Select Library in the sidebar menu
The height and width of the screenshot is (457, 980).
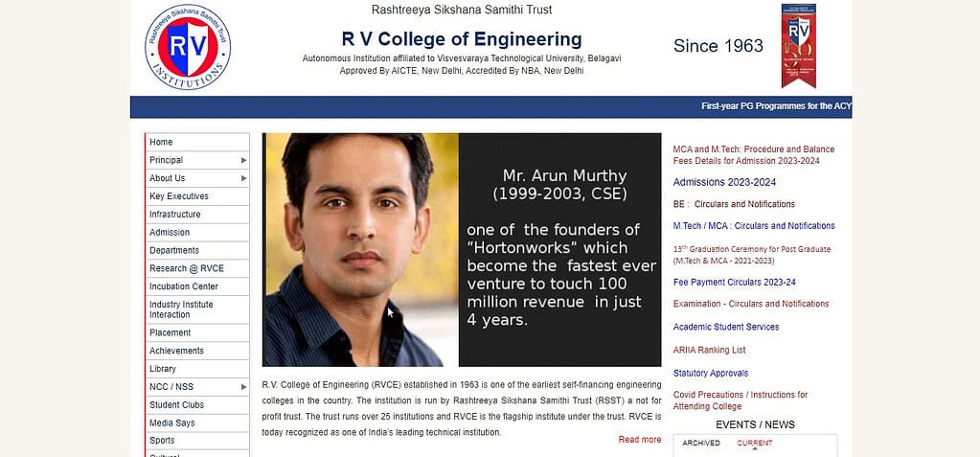tap(197, 370)
